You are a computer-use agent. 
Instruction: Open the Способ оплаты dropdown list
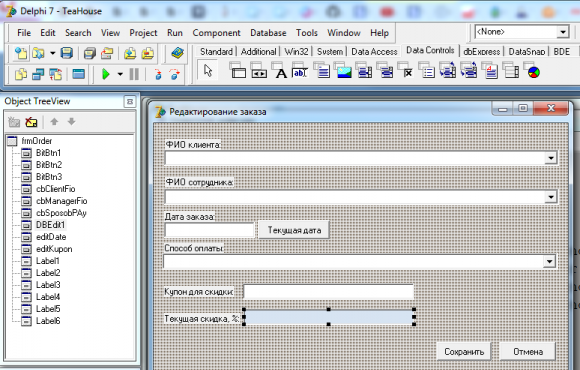click(549, 262)
